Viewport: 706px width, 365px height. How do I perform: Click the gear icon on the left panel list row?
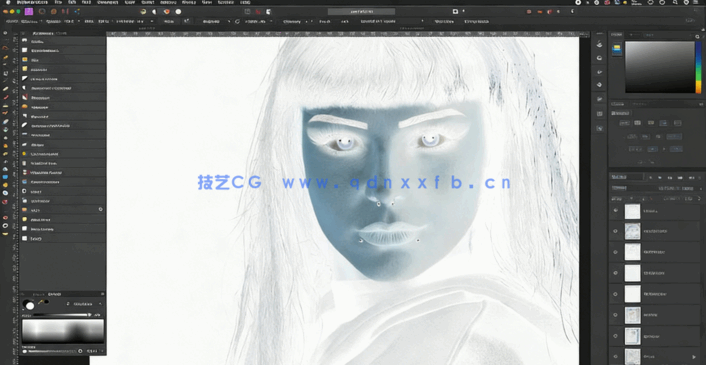pos(100,209)
